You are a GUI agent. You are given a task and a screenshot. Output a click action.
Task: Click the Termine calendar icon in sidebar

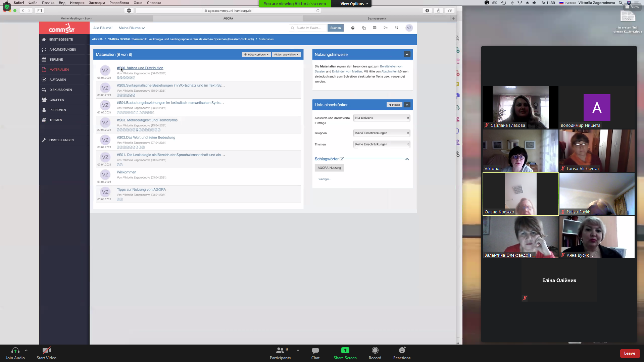[x=44, y=60]
